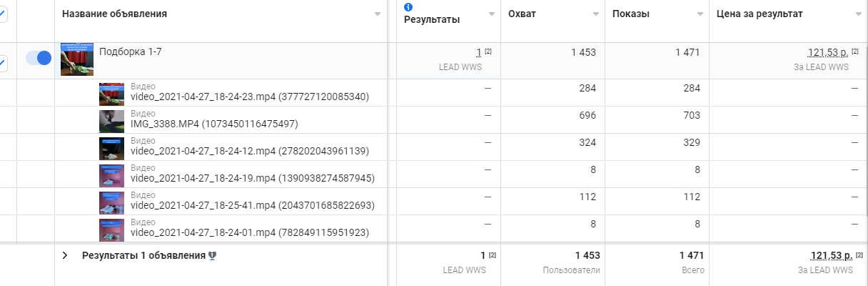Click thumbnail of video_2021-04-27_18-25-41.mp4

click(x=111, y=202)
